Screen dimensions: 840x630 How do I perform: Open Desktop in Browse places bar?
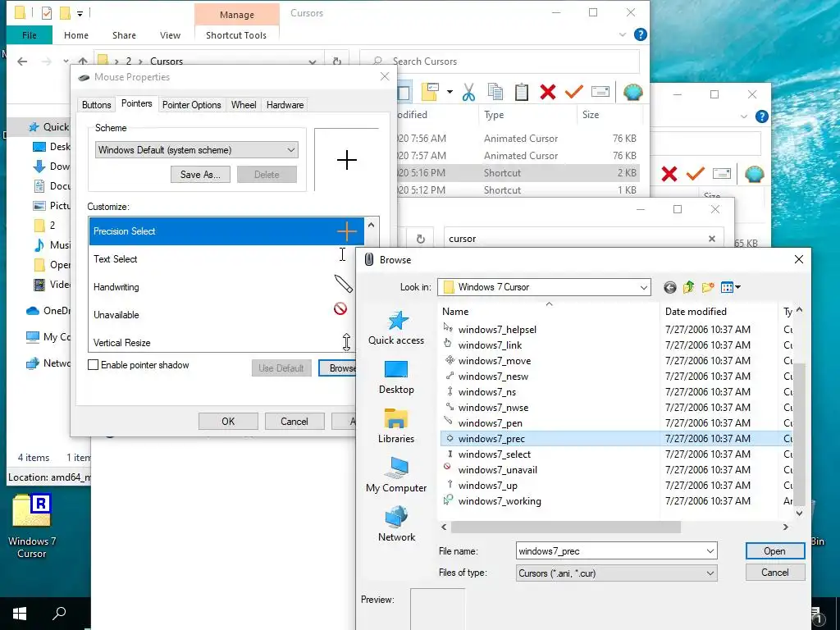click(x=396, y=377)
